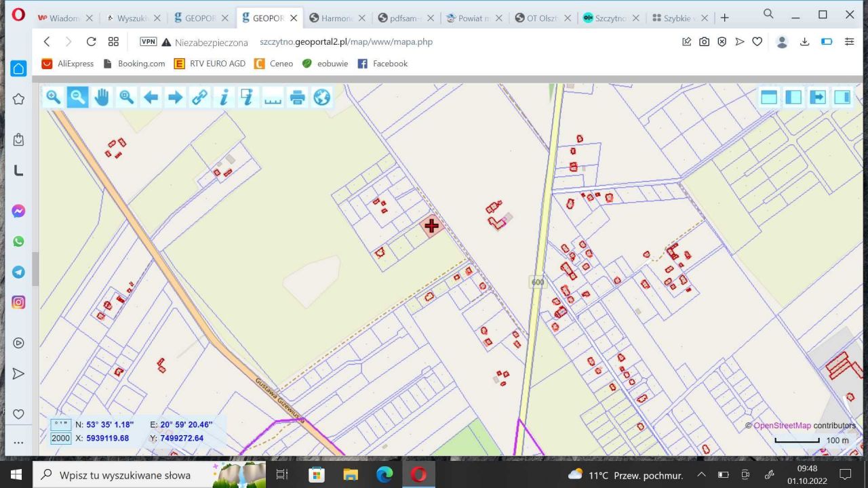Open the 2000 coordinate system selector
This screenshot has width=868, height=488.
pos(61,439)
